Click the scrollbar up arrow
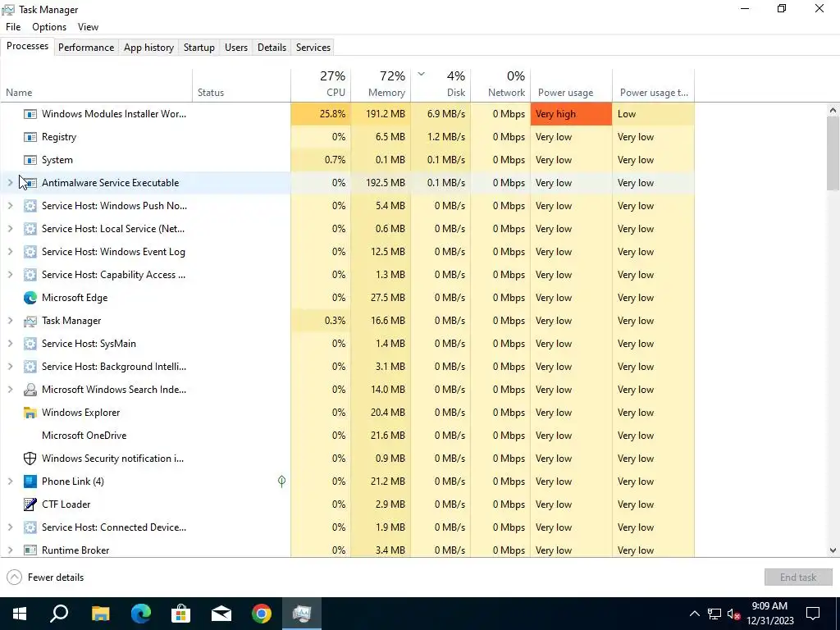The image size is (840, 630). [x=833, y=111]
